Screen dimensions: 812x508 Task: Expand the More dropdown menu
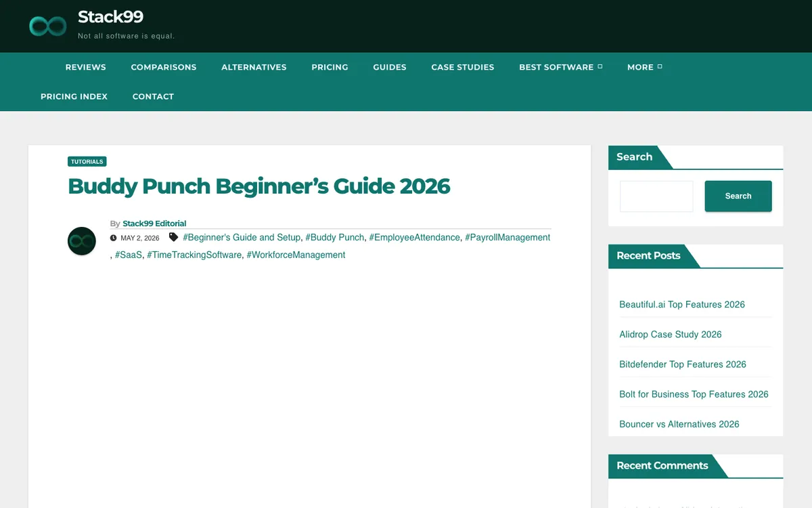tap(645, 67)
